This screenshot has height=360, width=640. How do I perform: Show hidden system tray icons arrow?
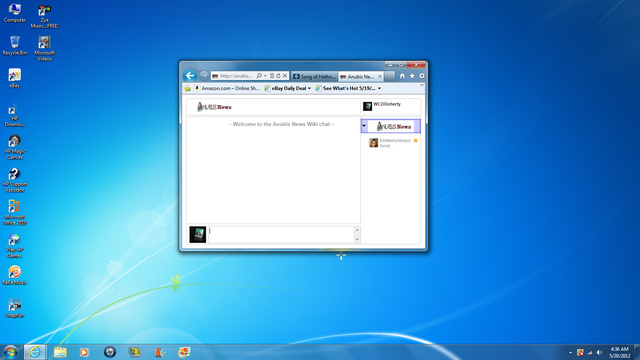[x=571, y=352]
